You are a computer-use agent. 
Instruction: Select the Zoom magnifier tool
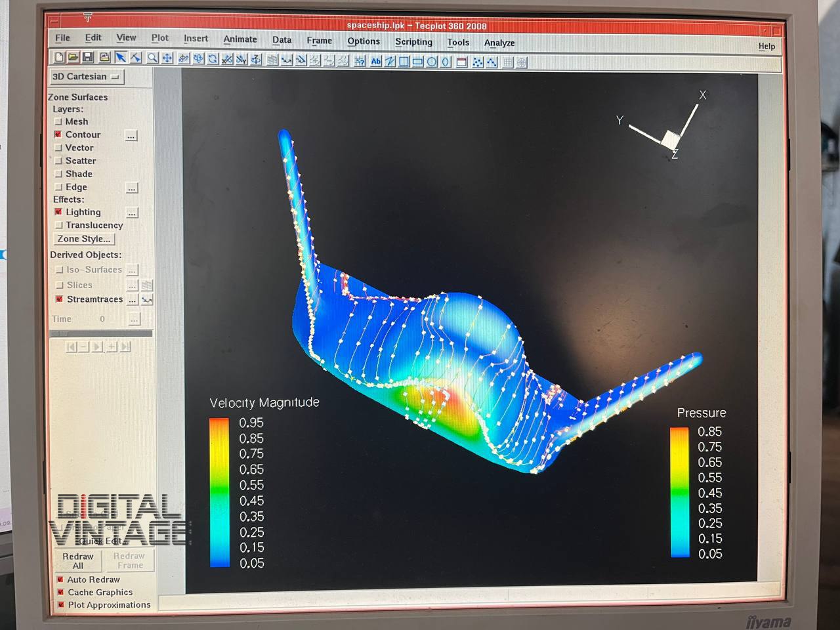(152, 58)
